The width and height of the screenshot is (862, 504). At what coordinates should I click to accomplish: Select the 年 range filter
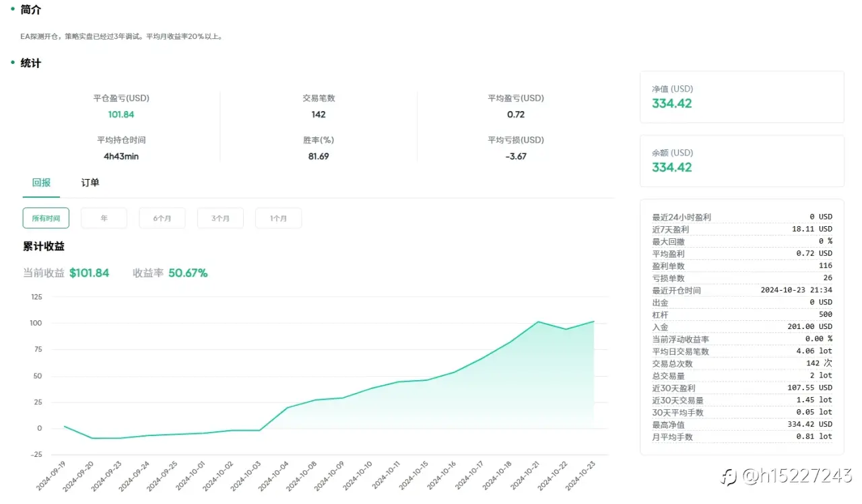pos(104,218)
